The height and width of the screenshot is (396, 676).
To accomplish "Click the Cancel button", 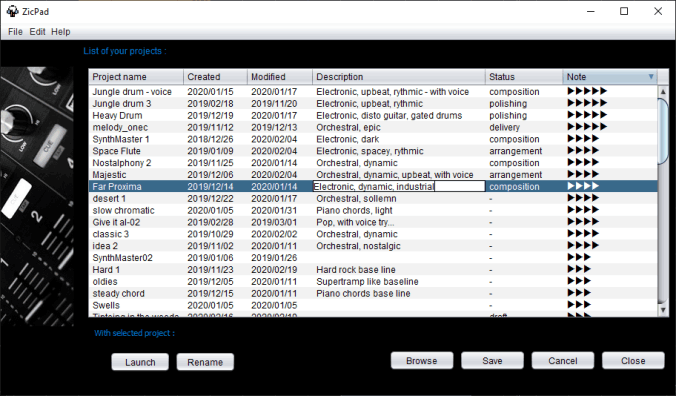I will point(563,361).
